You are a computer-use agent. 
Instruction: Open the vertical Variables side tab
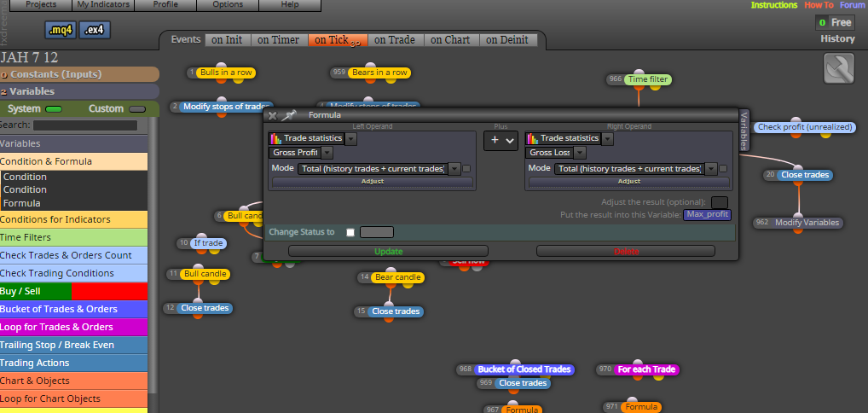tap(744, 131)
